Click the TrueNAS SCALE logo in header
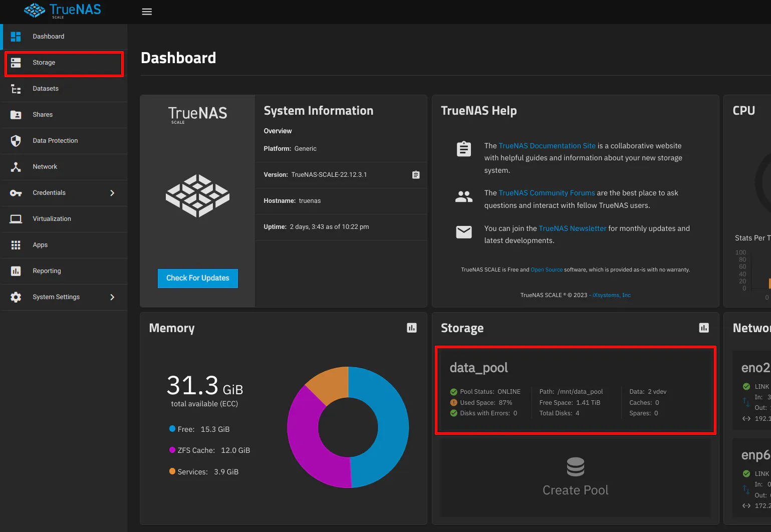The height and width of the screenshot is (532, 771). pyautogui.click(x=63, y=11)
